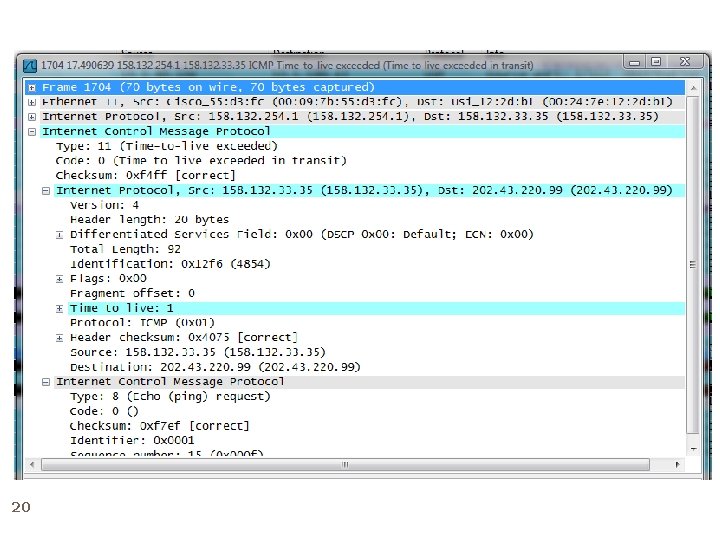Click the vertical scrollbar thumb

[x=693, y=264]
